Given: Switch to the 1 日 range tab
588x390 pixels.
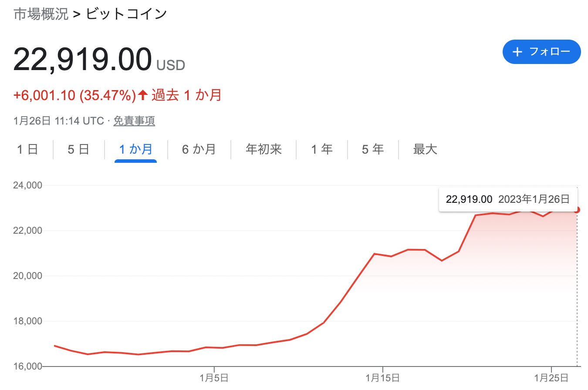Looking at the screenshot, I should click(27, 149).
